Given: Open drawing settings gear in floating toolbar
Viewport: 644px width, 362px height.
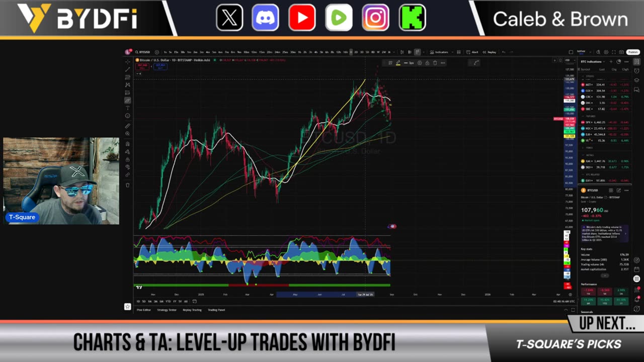Looking at the screenshot, I should pyautogui.click(x=420, y=63).
